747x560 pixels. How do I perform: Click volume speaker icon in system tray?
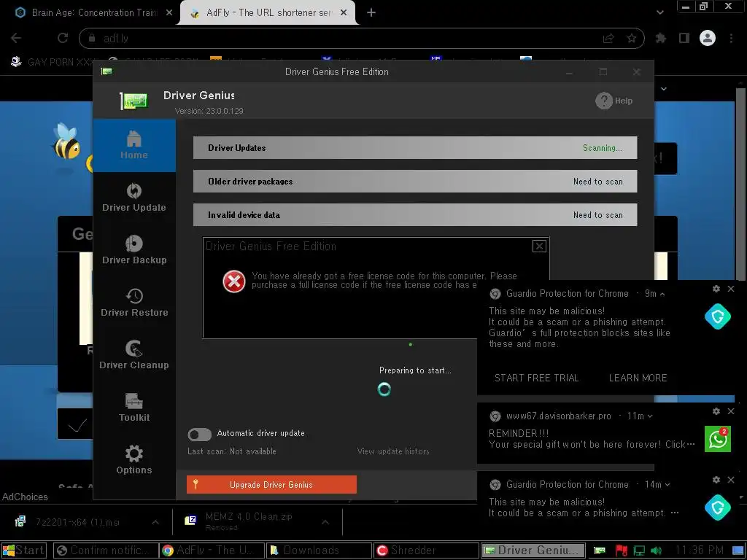click(x=656, y=551)
